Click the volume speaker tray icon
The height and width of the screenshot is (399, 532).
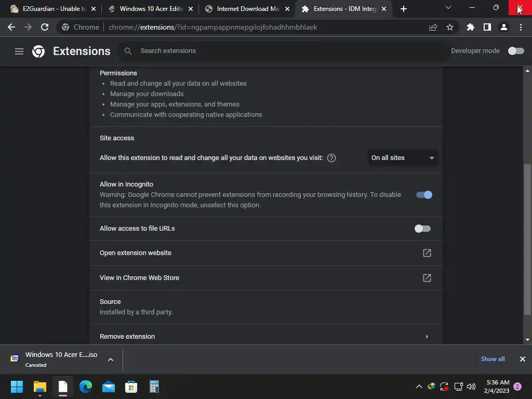pyautogui.click(x=471, y=387)
